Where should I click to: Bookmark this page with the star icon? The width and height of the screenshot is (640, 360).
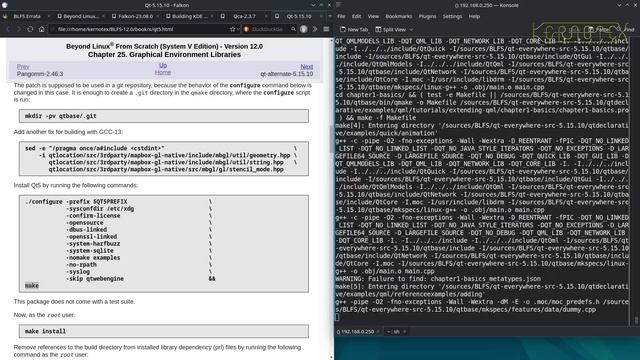point(232,29)
